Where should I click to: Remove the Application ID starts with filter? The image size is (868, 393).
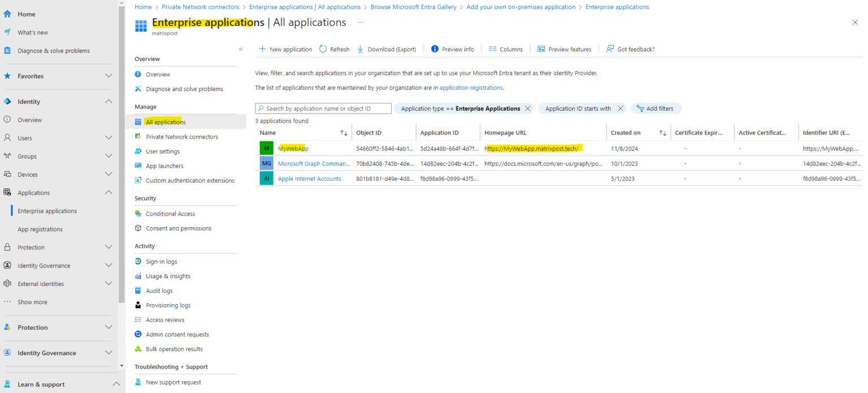click(x=620, y=108)
